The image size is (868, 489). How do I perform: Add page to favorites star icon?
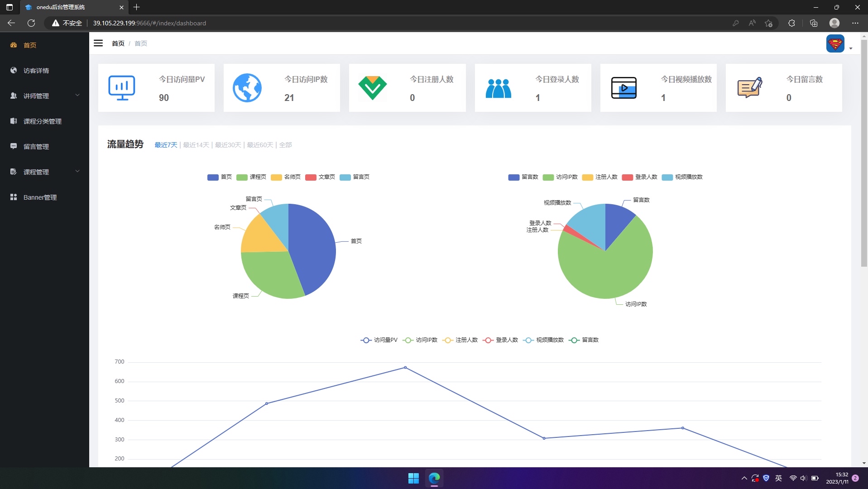pos(768,23)
